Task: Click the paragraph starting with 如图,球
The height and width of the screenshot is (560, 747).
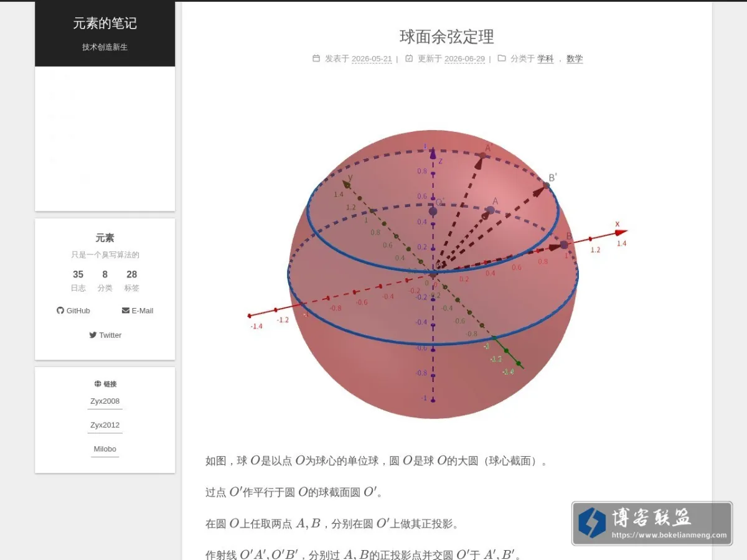Action: coord(377,461)
